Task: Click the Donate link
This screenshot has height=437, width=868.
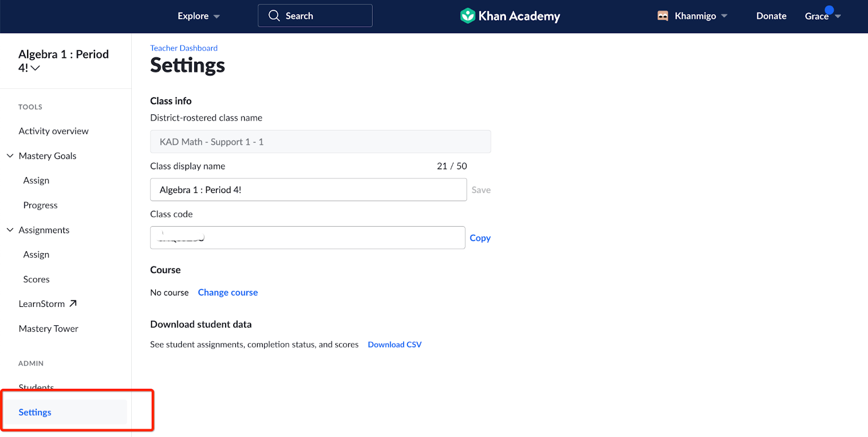Action: (771, 16)
